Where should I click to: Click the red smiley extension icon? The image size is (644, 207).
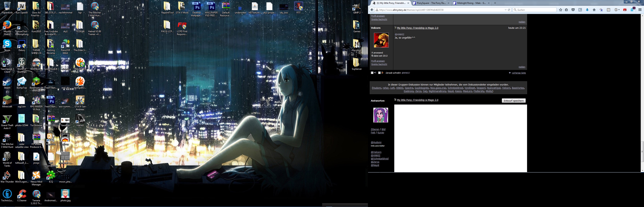point(625,10)
